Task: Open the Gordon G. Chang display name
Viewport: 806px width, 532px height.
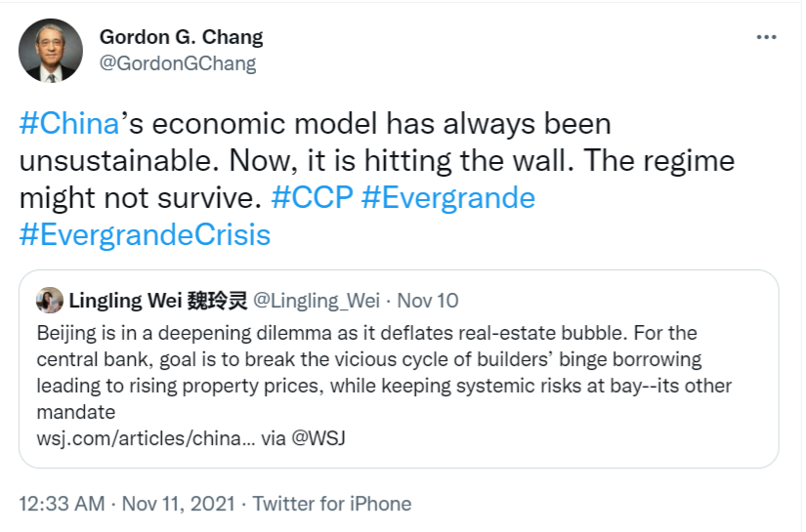Action: (181, 37)
